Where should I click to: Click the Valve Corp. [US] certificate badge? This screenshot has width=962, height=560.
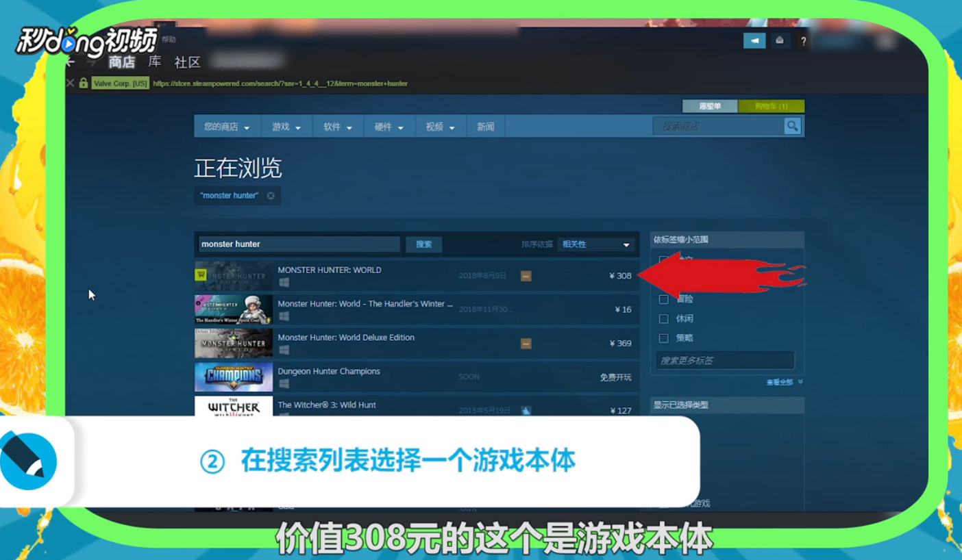pos(121,84)
